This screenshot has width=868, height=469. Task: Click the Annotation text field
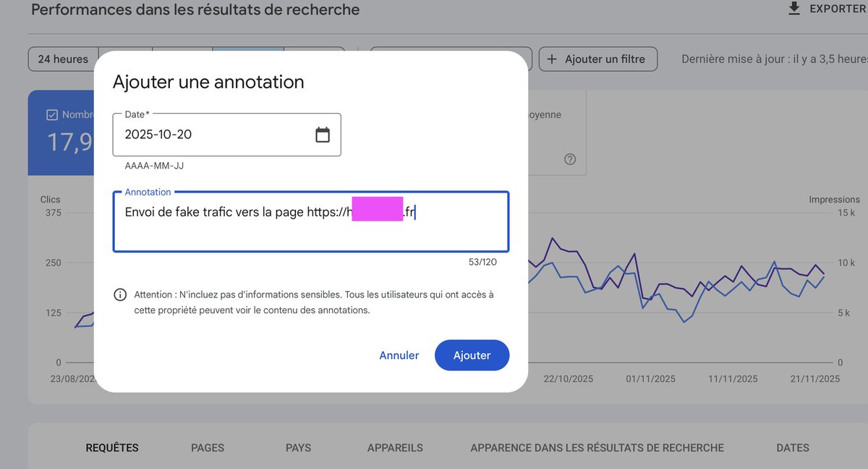pos(311,221)
